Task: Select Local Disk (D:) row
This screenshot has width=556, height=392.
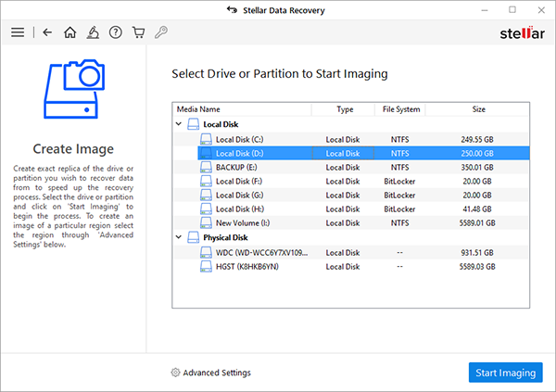Action: pyautogui.click(x=363, y=153)
